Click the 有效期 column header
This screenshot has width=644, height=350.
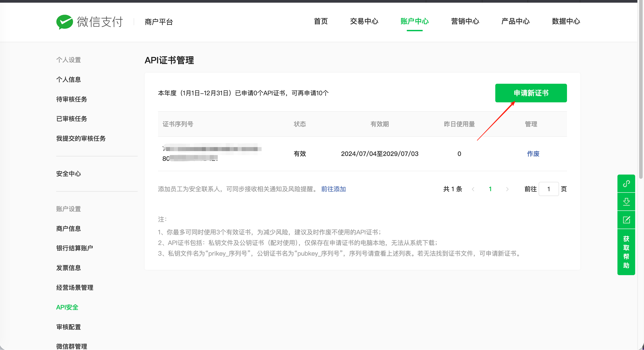380,124
